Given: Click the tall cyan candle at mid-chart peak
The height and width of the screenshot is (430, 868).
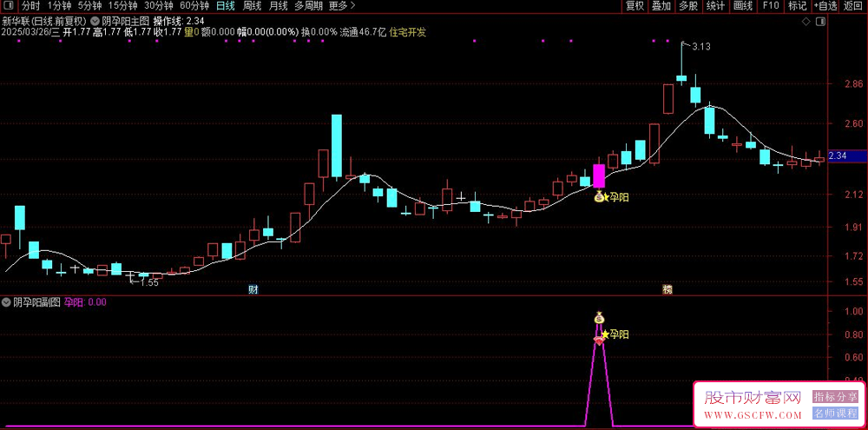Looking at the screenshot, I should coord(337,146).
